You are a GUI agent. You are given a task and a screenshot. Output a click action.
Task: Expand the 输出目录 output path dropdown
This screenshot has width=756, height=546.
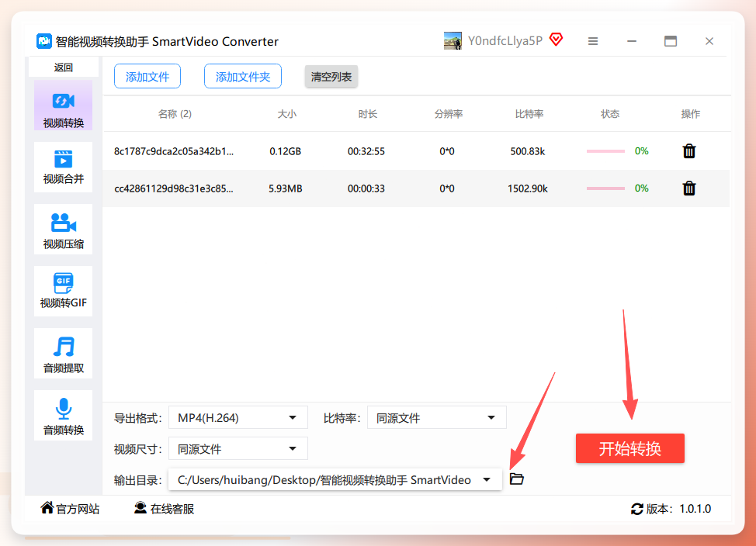(x=335, y=479)
